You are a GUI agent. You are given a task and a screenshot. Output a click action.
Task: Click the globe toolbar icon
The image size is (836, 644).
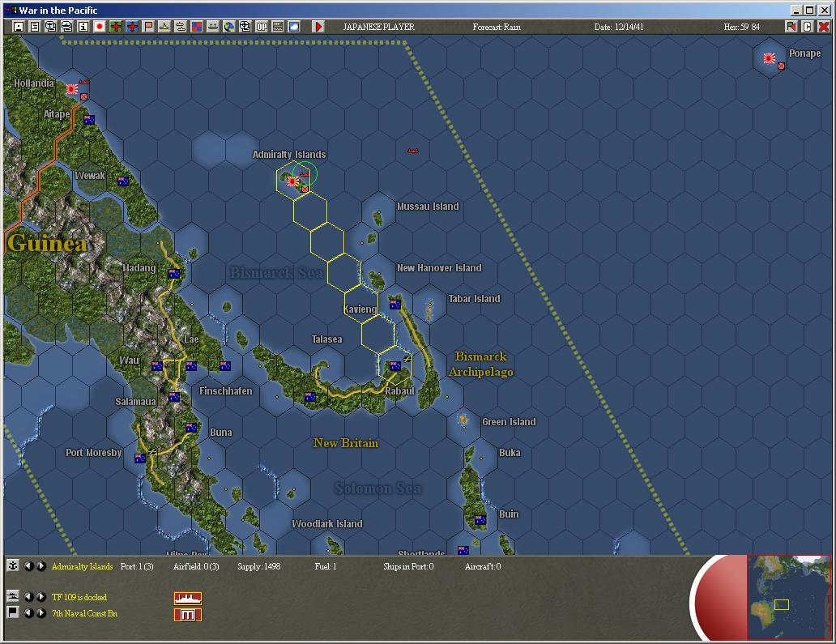[229, 27]
